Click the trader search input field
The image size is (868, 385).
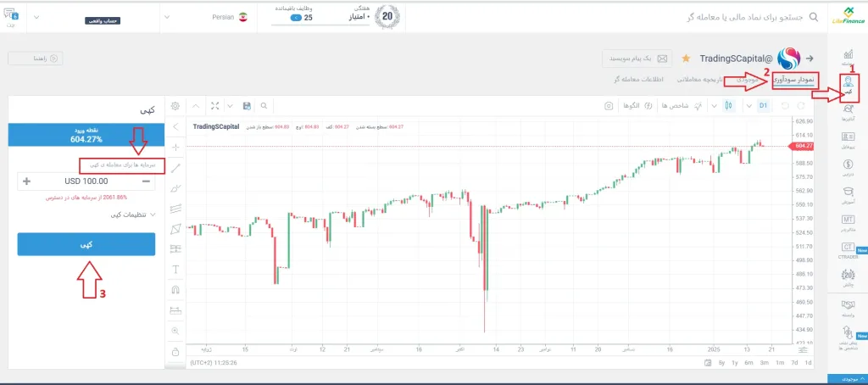[x=737, y=16]
